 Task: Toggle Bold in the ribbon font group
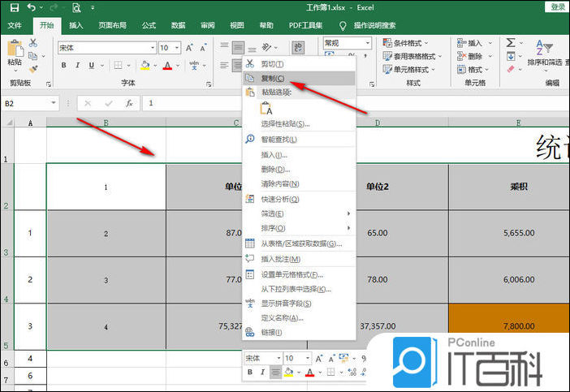[63, 65]
